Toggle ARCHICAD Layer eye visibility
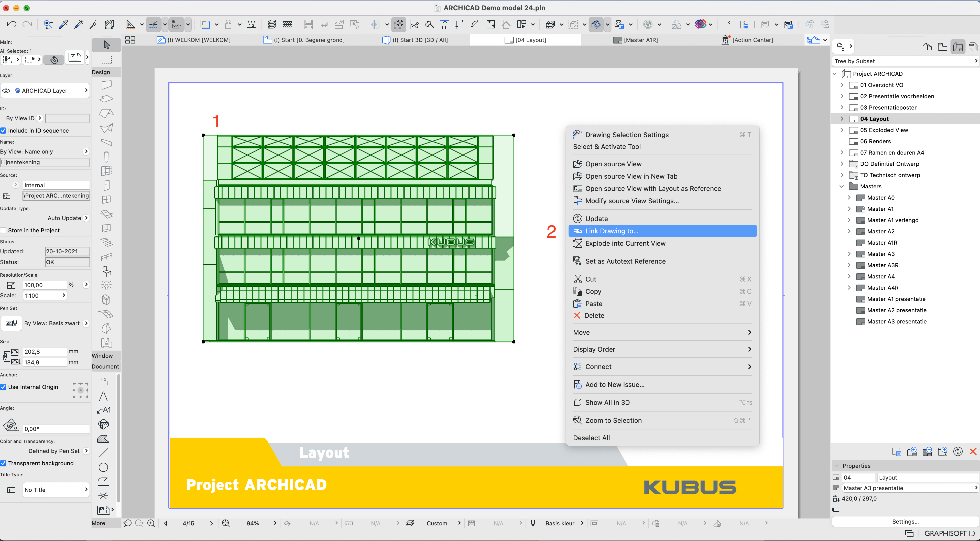 [6, 91]
